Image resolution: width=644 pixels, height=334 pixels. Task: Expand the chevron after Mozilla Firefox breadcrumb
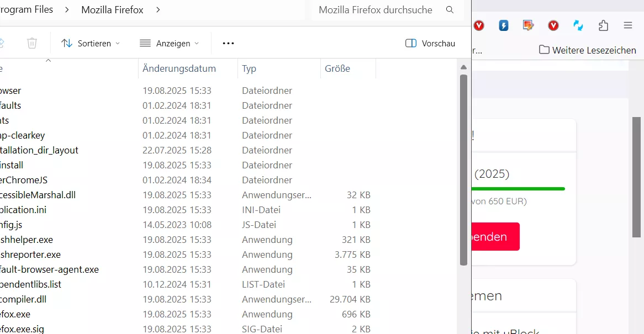click(158, 10)
